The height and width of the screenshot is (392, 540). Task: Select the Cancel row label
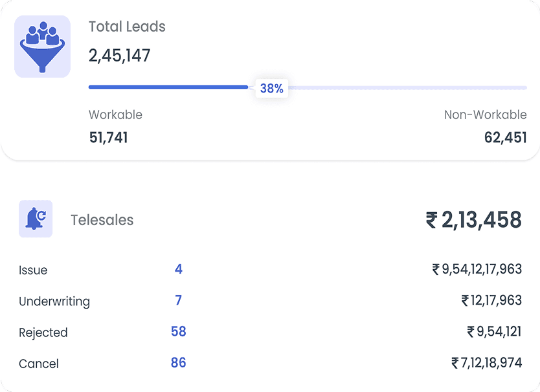(39, 364)
